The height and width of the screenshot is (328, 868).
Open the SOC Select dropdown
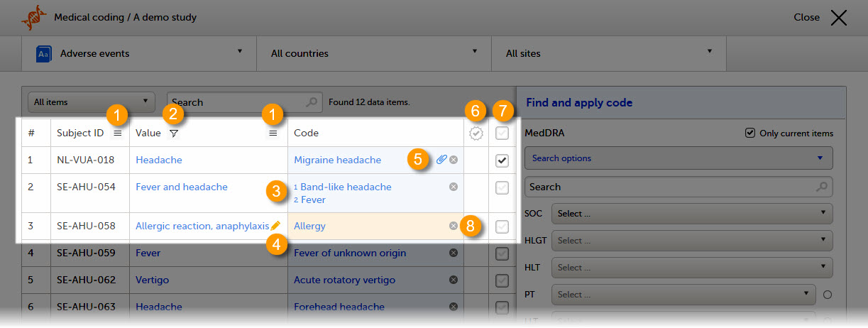[x=691, y=213]
